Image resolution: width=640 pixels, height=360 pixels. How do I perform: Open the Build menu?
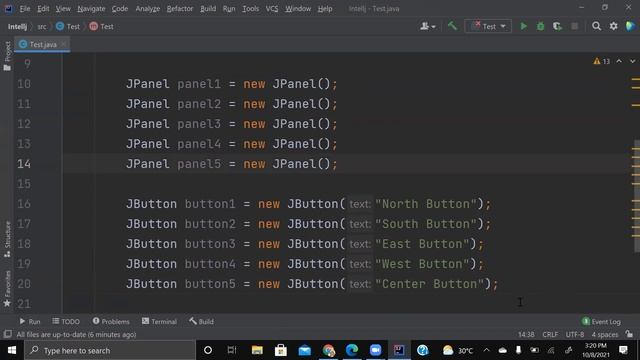point(208,9)
